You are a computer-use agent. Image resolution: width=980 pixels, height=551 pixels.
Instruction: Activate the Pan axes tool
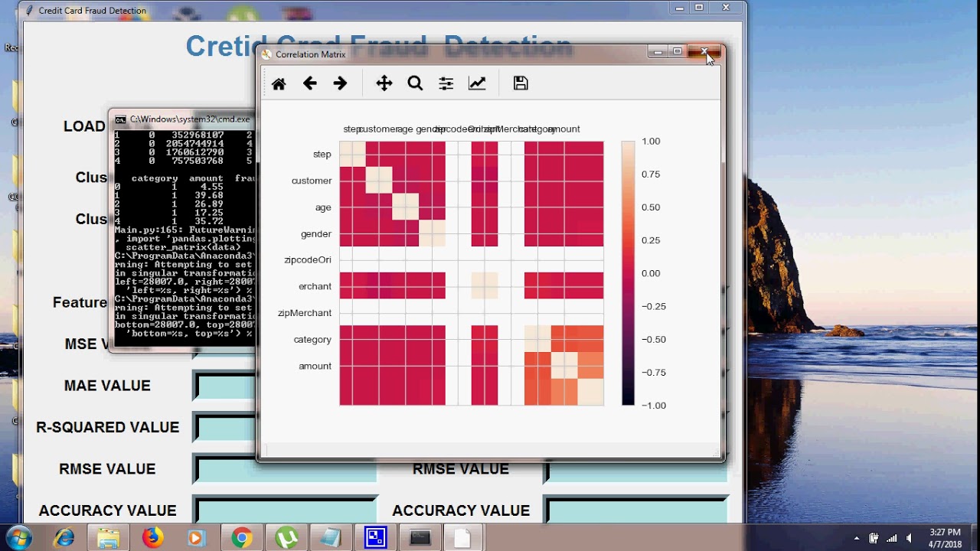click(384, 83)
